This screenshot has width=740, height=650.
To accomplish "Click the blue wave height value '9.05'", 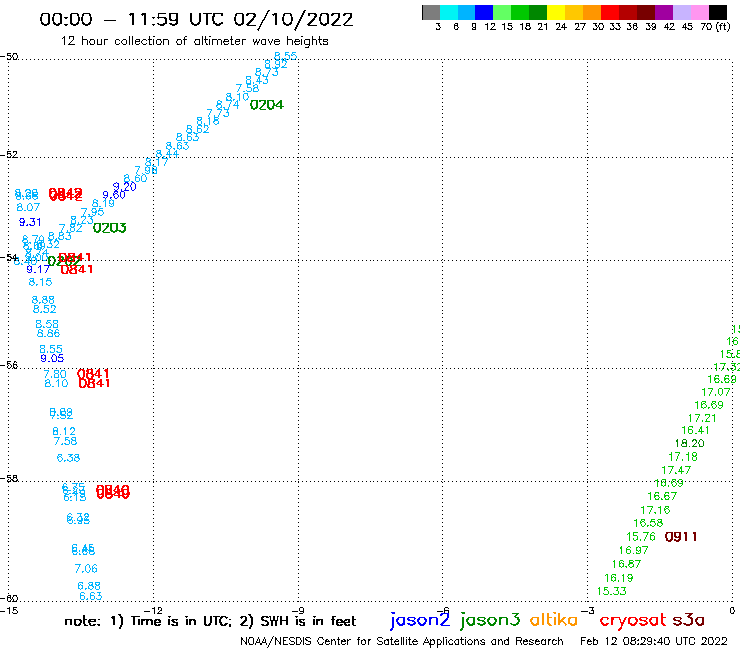I will pos(52,358).
